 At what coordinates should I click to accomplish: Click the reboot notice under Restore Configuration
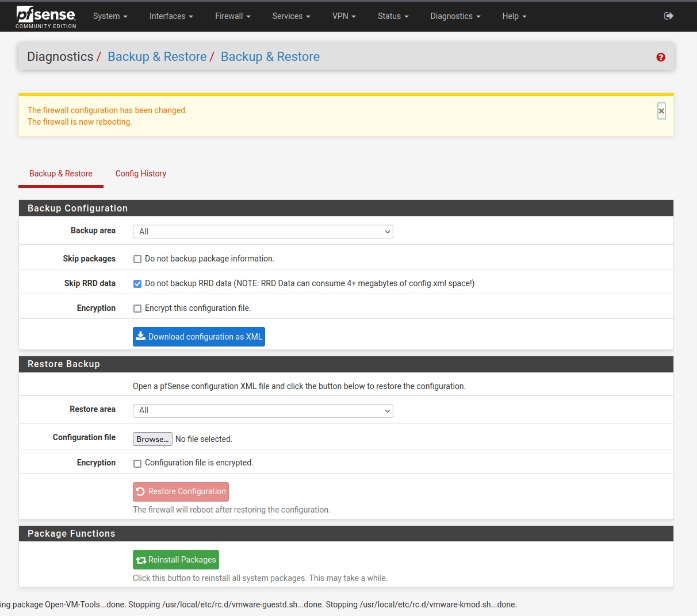tap(231, 510)
